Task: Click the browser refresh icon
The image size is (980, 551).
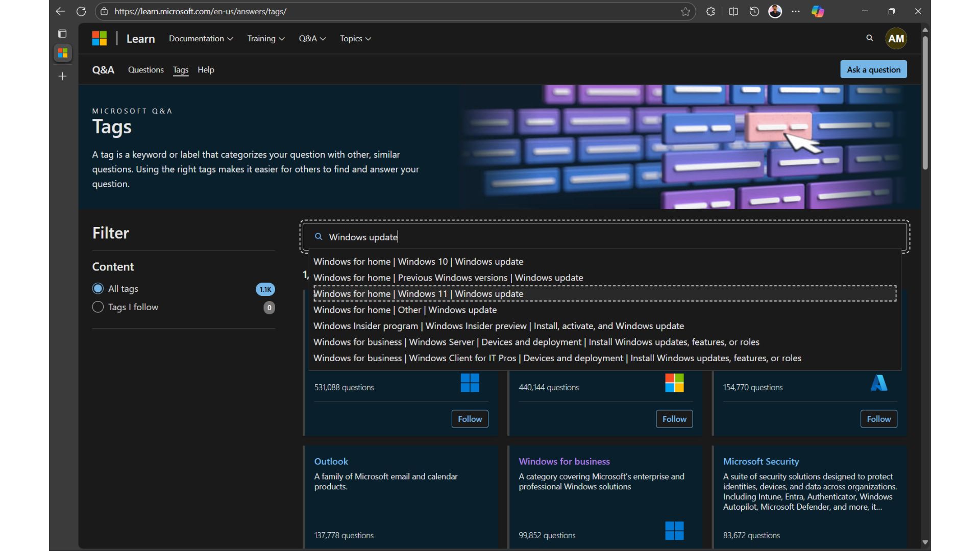Action: [81, 11]
